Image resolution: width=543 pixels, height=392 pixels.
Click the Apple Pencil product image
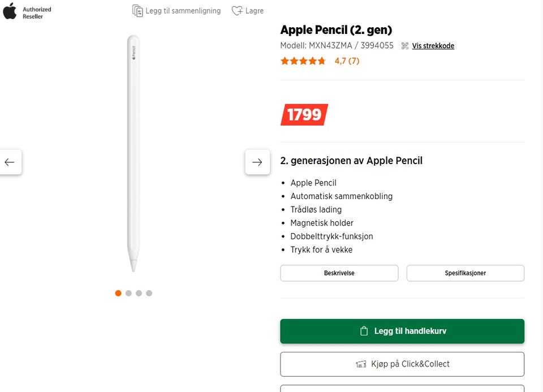coord(133,153)
